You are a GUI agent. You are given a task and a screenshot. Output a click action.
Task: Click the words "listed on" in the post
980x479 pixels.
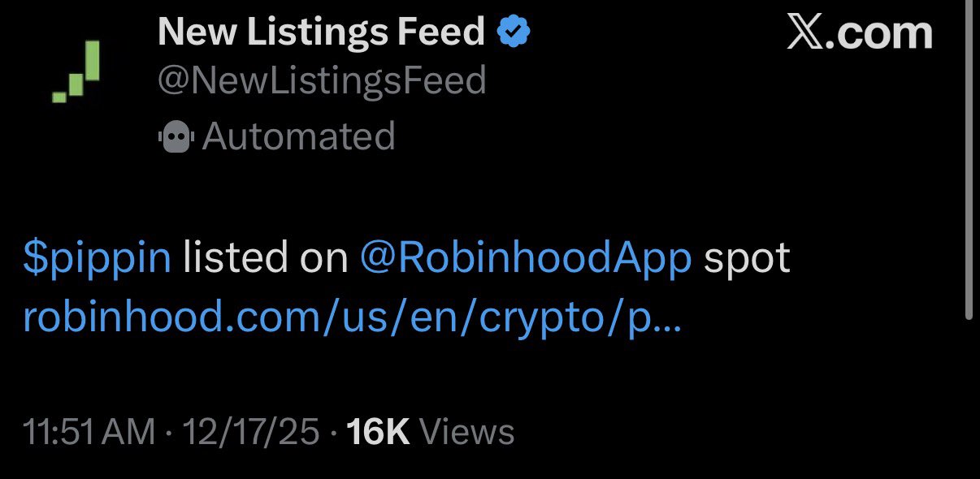(264, 258)
